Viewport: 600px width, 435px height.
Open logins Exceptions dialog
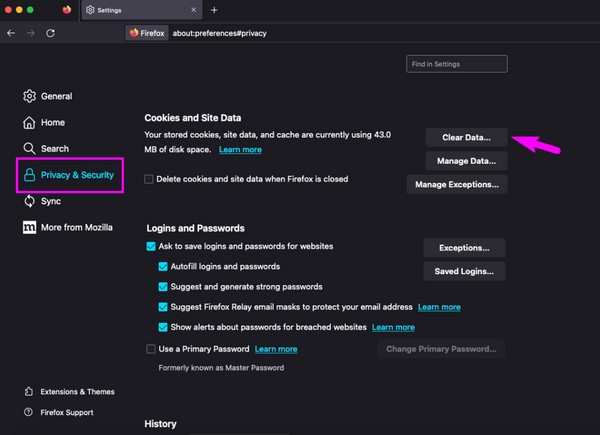point(464,248)
